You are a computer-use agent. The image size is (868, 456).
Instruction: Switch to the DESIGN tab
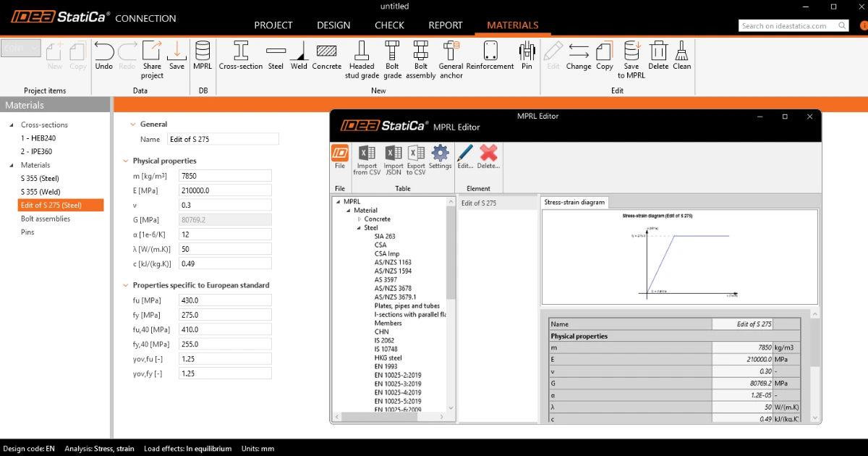(x=333, y=25)
